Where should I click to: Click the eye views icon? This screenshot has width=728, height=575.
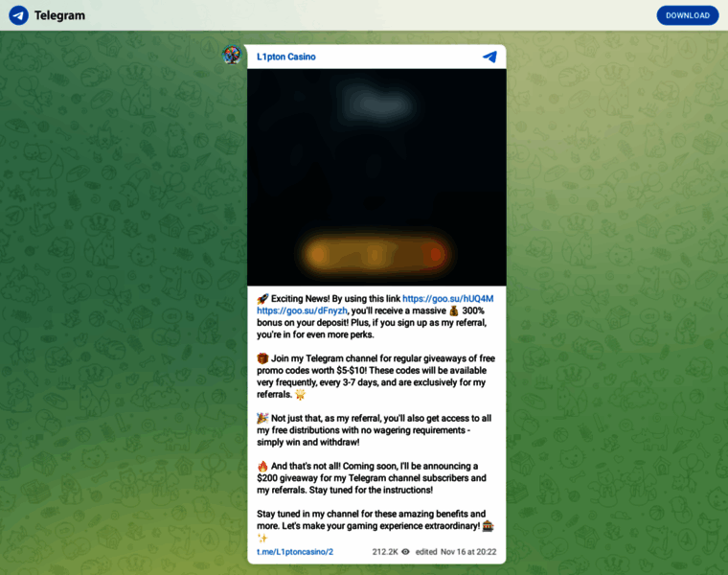click(x=405, y=552)
